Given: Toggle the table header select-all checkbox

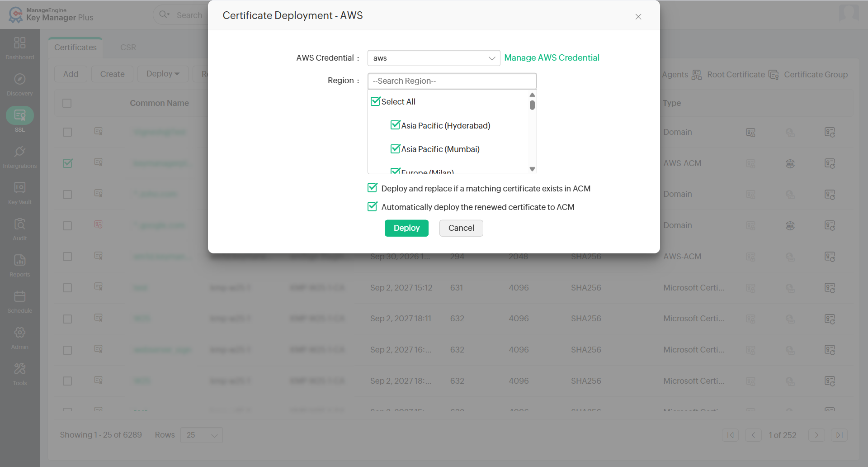Looking at the screenshot, I should [67, 103].
